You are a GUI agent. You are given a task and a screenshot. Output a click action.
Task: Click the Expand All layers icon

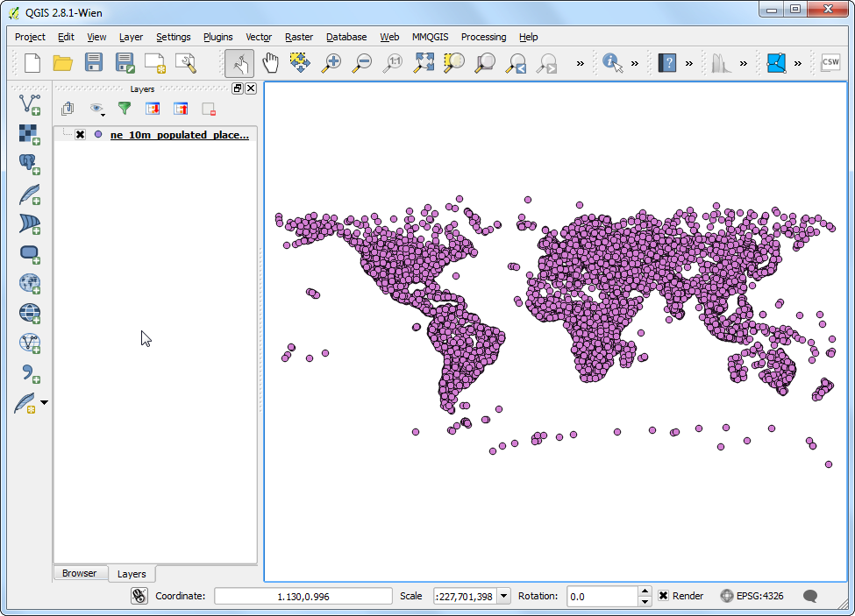point(153,109)
